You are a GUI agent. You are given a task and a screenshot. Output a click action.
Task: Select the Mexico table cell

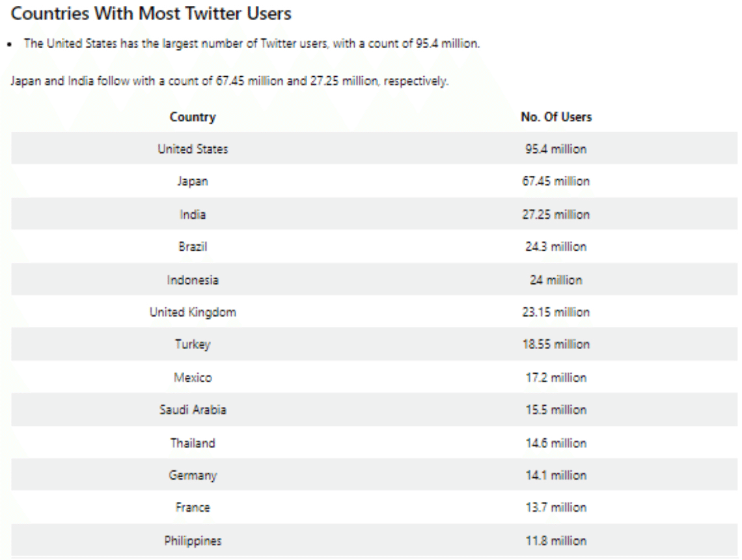click(193, 378)
